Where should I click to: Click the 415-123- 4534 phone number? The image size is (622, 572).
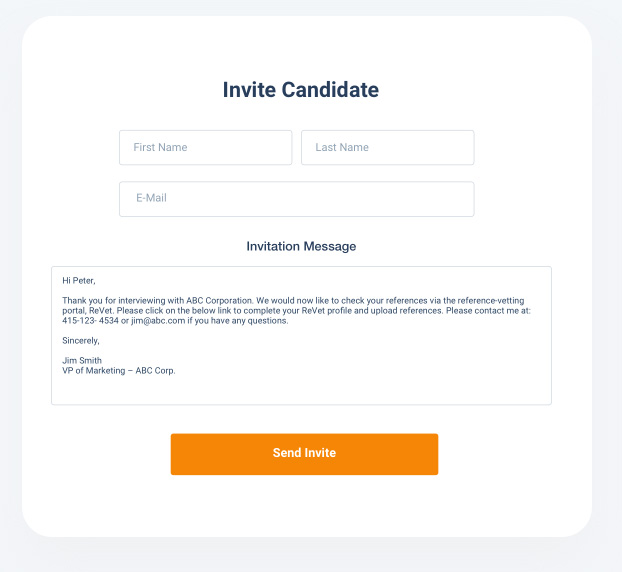90,321
